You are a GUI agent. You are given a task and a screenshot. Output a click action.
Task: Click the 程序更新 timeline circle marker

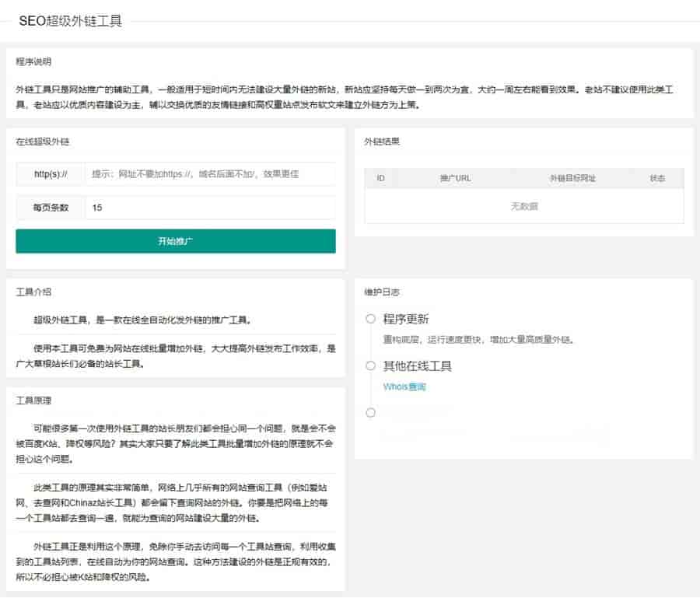(370, 319)
